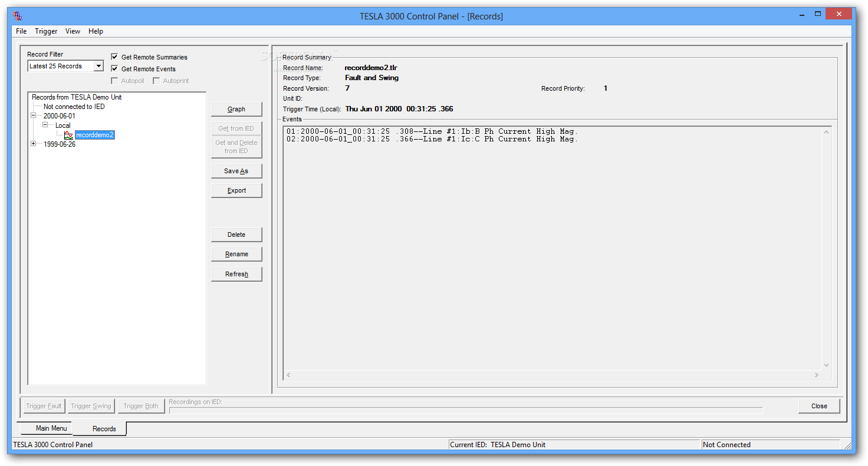Open the Record Filter dropdown

pos(98,66)
